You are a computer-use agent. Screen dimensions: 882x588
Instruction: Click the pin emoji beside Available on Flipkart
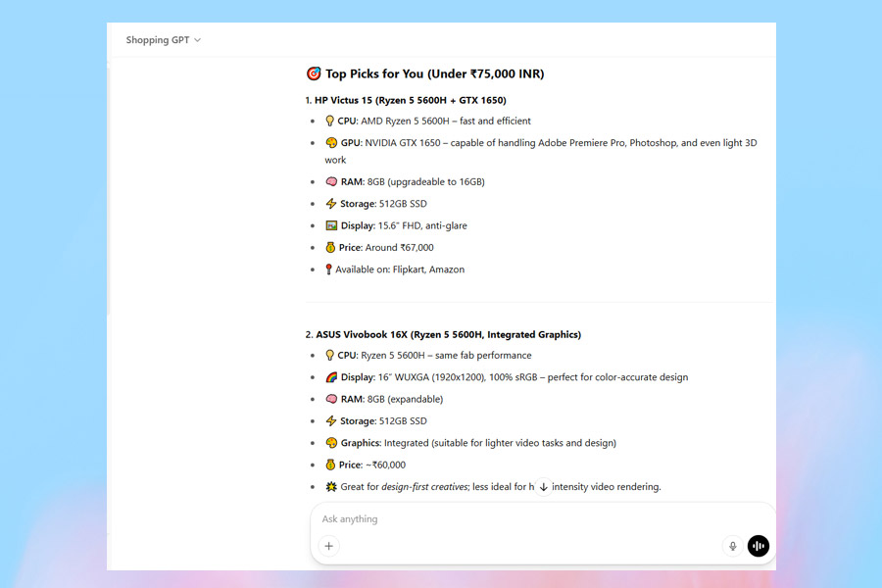pos(330,269)
